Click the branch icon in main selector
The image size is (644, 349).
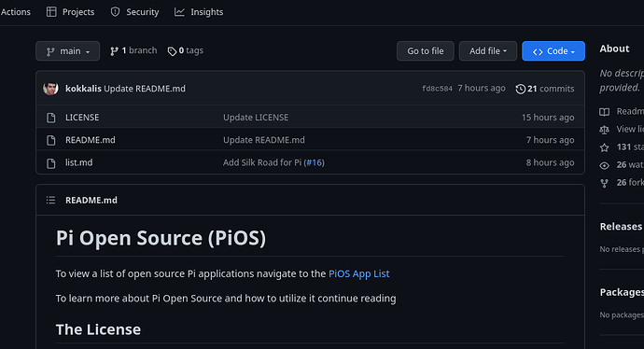pyautogui.click(x=50, y=51)
